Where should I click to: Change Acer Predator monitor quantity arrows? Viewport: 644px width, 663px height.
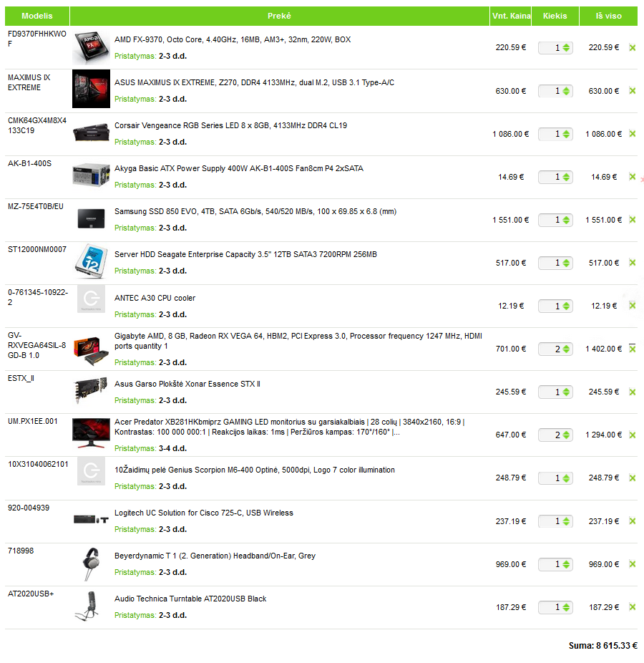566,435
